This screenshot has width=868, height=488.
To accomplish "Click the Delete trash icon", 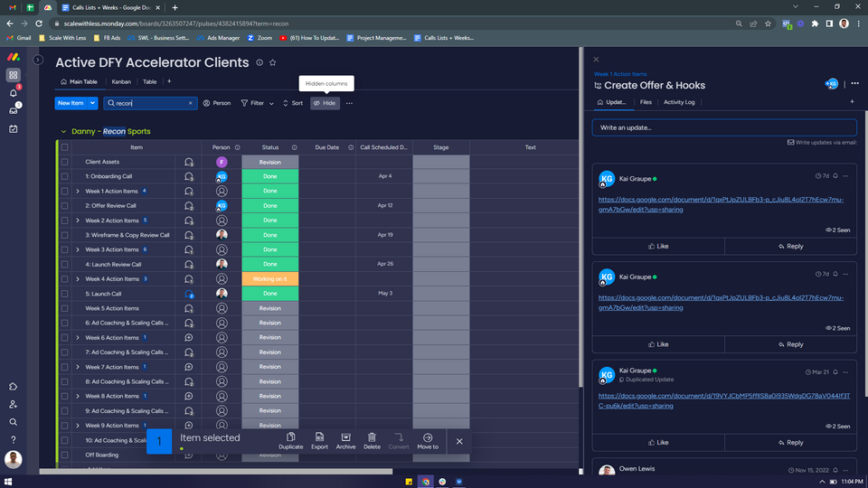I will click(x=372, y=437).
